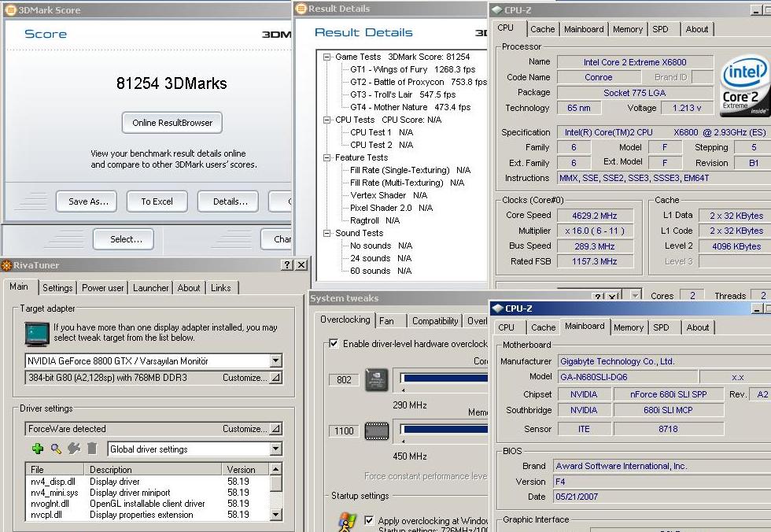Collapse the Feature Tests tree node
The height and width of the screenshot is (532, 771).
pos(326,158)
